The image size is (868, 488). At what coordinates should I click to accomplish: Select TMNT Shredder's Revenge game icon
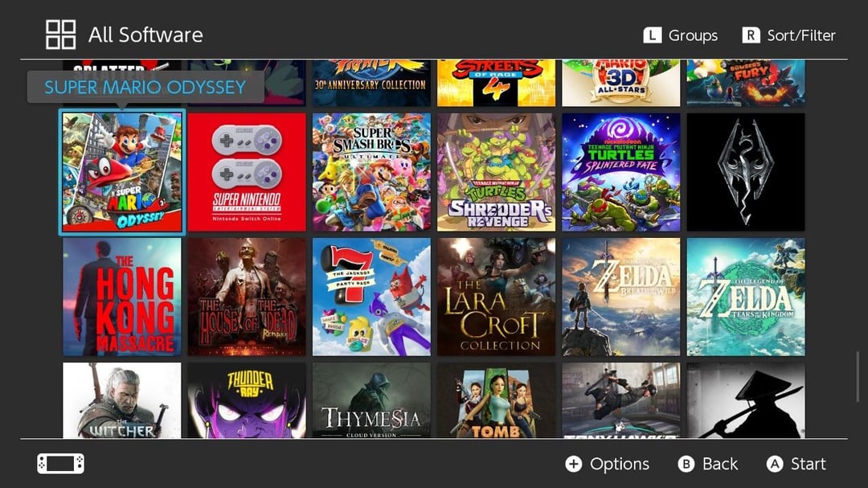496,172
